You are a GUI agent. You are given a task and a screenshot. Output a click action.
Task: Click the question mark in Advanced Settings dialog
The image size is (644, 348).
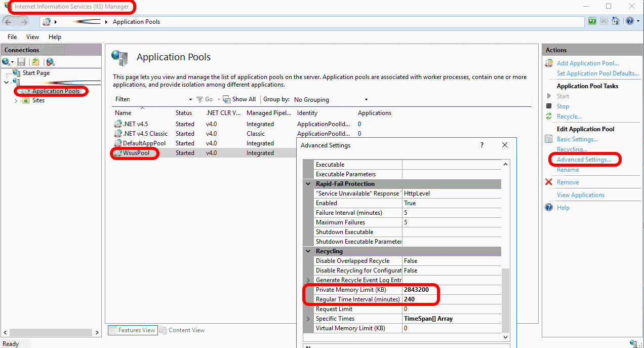pos(481,145)
